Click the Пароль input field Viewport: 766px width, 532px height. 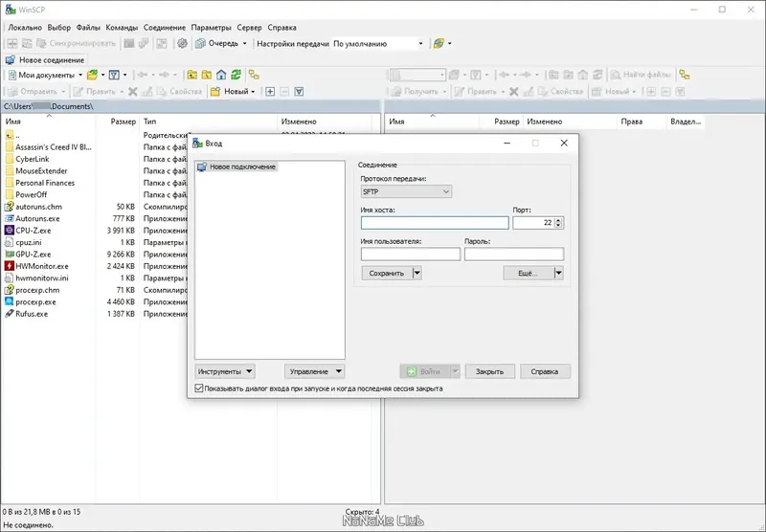coord(514,254)
